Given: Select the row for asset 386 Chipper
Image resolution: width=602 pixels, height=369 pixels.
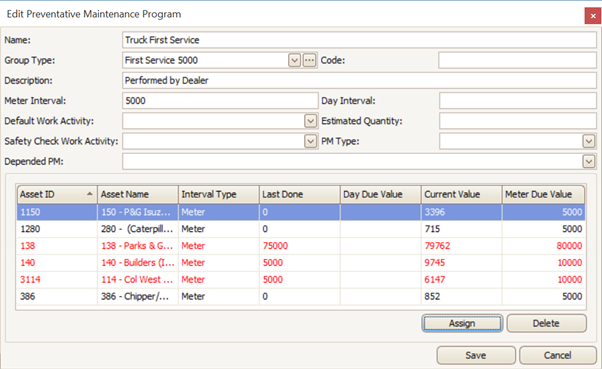Looking at the screenshot, I should pos(301,296).
